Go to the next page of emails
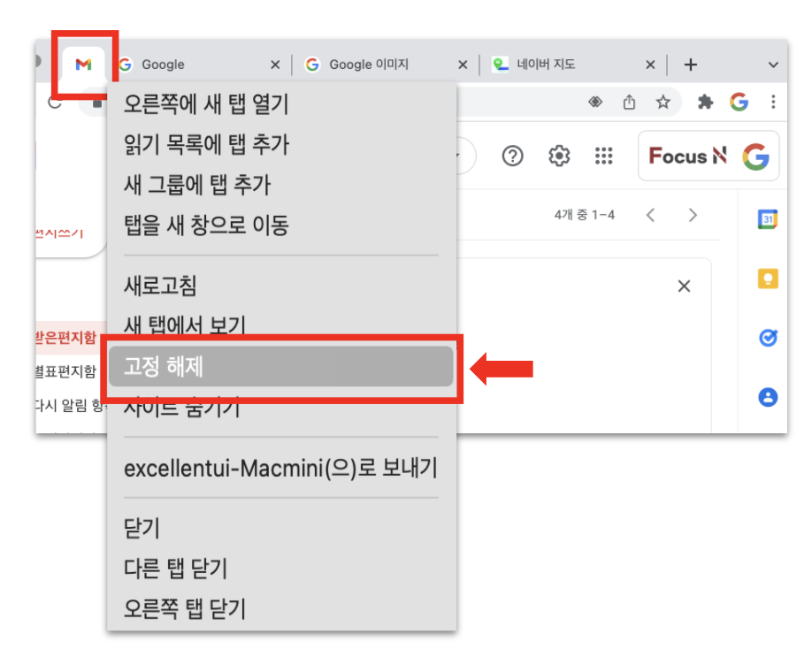The image size is (812, 649). tap(693, 215)
